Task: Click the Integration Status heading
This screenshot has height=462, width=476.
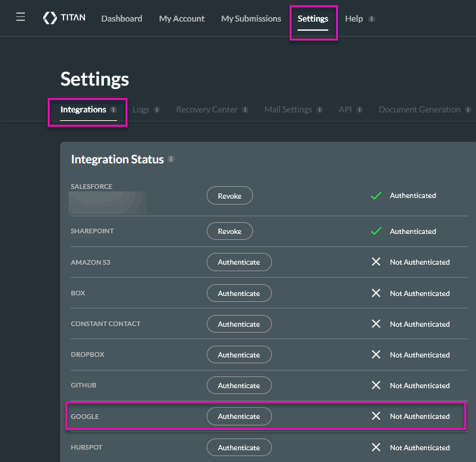Action: 118,159
